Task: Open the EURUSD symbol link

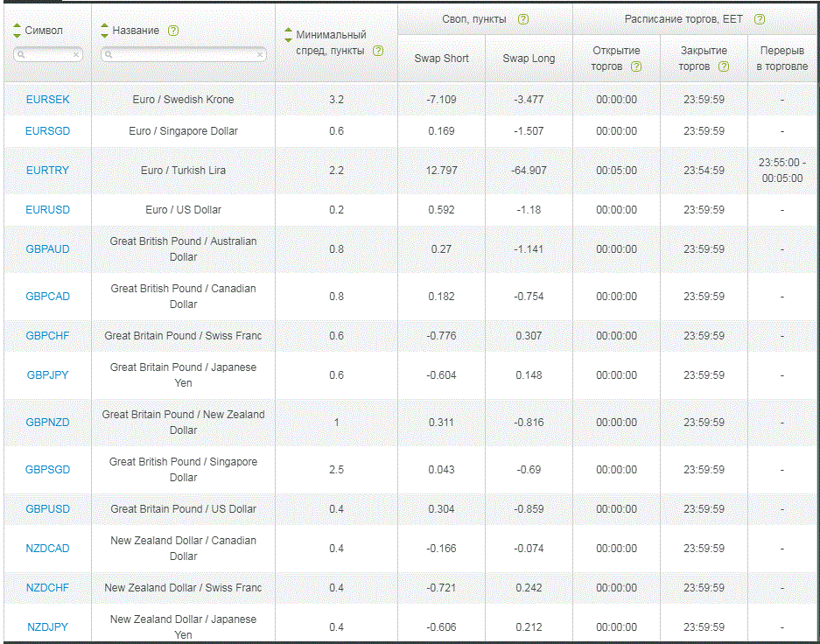Action: (x=48, y=210)
